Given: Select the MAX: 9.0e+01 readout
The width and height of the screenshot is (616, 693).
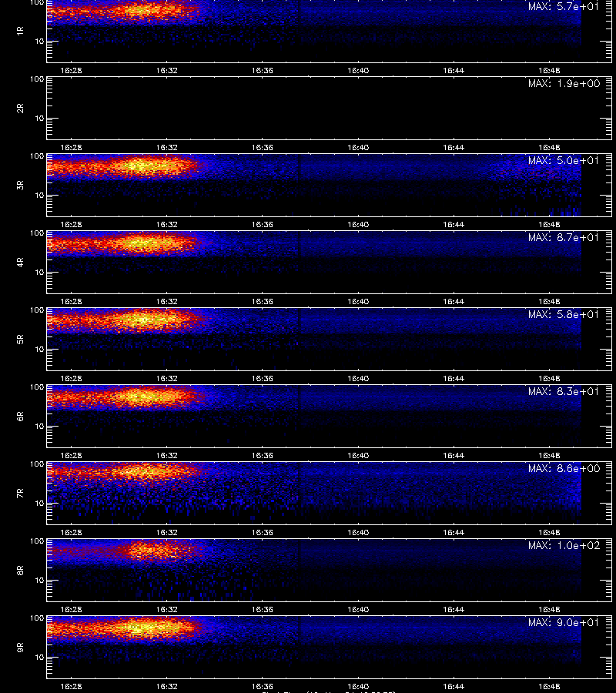Looking at the screenshot, I should (564, 622).
